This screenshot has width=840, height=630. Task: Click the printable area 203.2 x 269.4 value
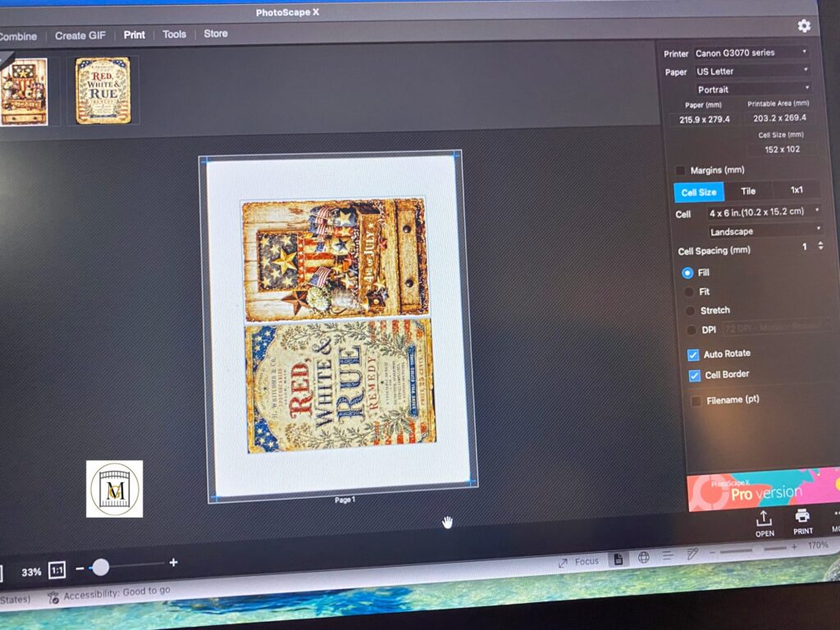[779, 118]
